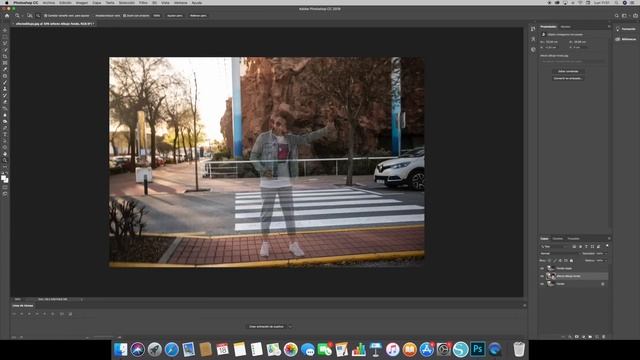Open the Properties panel flyout menu

pyautogui.click(x=609, y=27)
